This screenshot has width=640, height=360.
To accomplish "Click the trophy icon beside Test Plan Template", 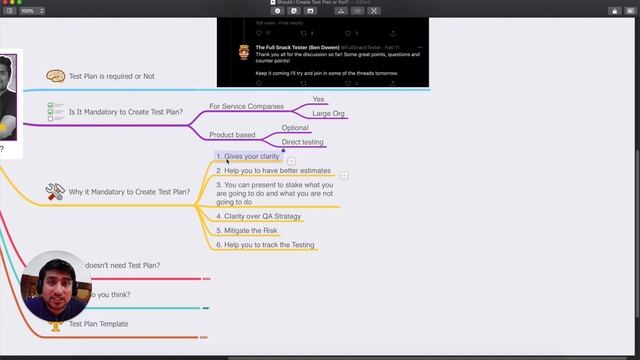I will click(x=56, y=327).
